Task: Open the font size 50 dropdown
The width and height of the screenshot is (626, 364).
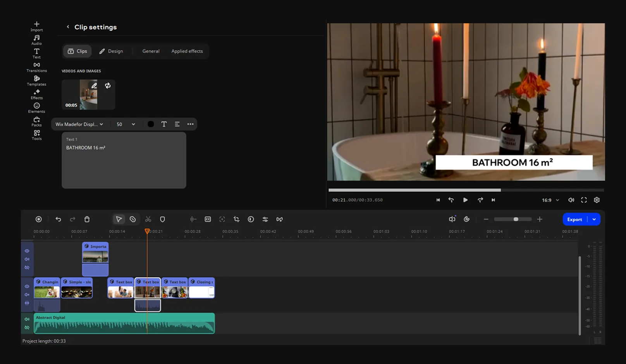Action: coord(126,124)
